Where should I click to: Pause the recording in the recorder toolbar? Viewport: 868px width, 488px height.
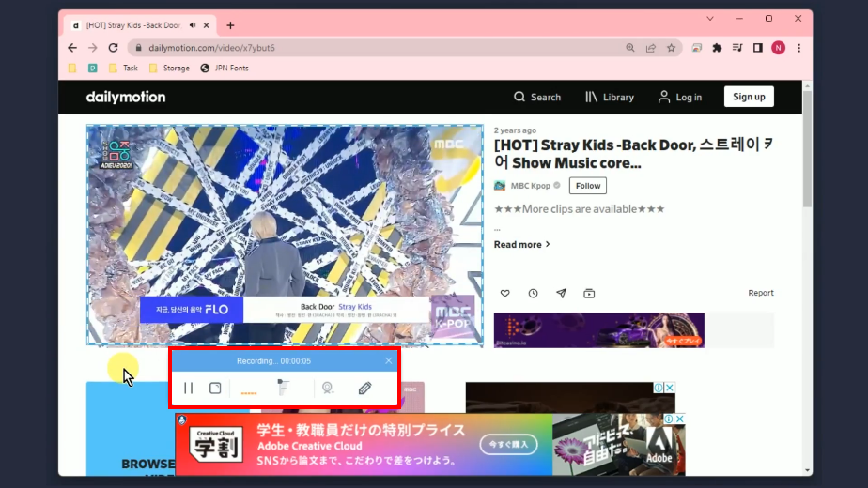pyautogui.click(x=188, y=389)
